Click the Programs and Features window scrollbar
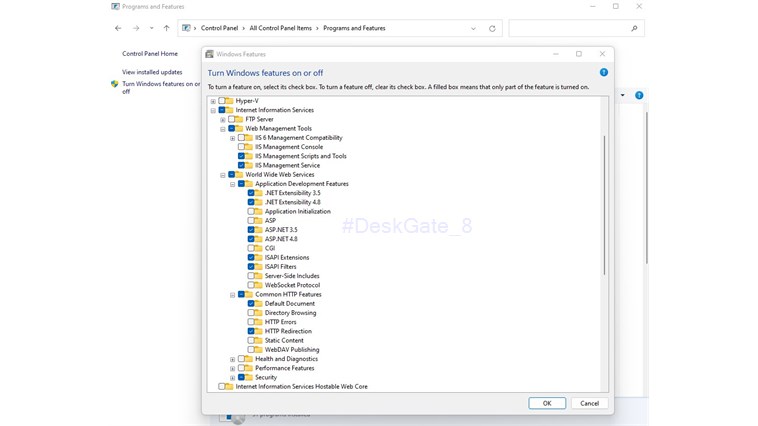758x426 pixels. pyautogui.click(x=646, y=189)
